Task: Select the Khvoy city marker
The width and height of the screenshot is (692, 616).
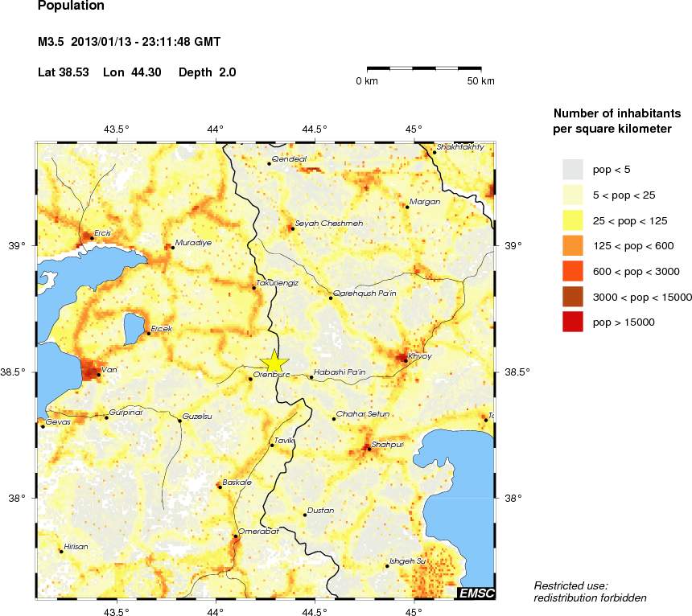Action: coord(406,359)
